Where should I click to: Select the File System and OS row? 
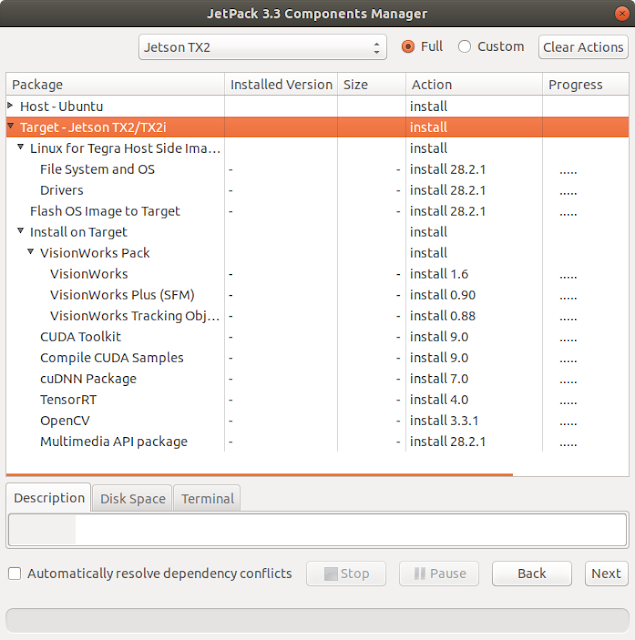pyautogui.click(x=318, y=169)
